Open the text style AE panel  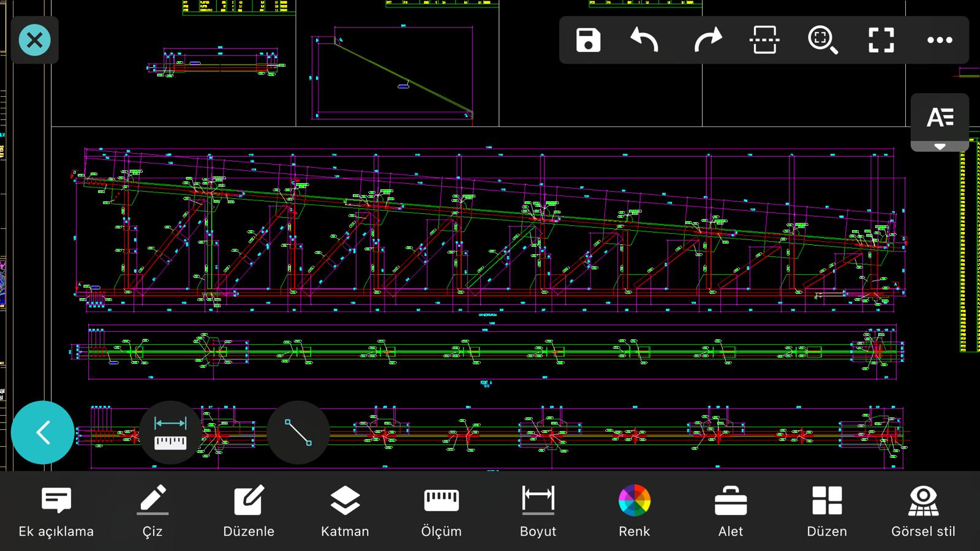[940, 117]
